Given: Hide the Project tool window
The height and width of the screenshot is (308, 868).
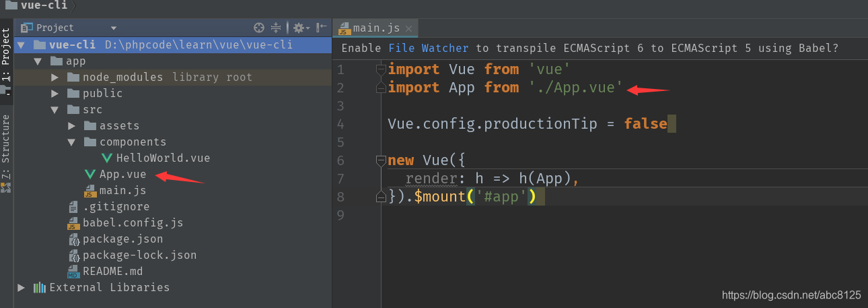Looking at the screenshot, I should (x=322, y=28).
